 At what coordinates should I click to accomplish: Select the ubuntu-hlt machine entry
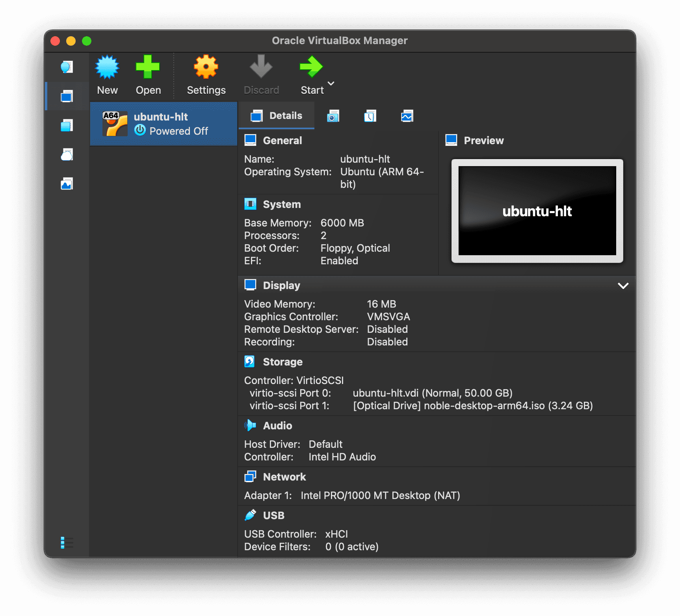(x=163, y=124)
